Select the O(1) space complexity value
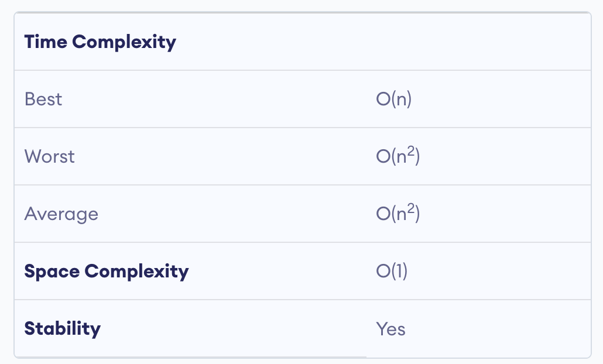 392,271
